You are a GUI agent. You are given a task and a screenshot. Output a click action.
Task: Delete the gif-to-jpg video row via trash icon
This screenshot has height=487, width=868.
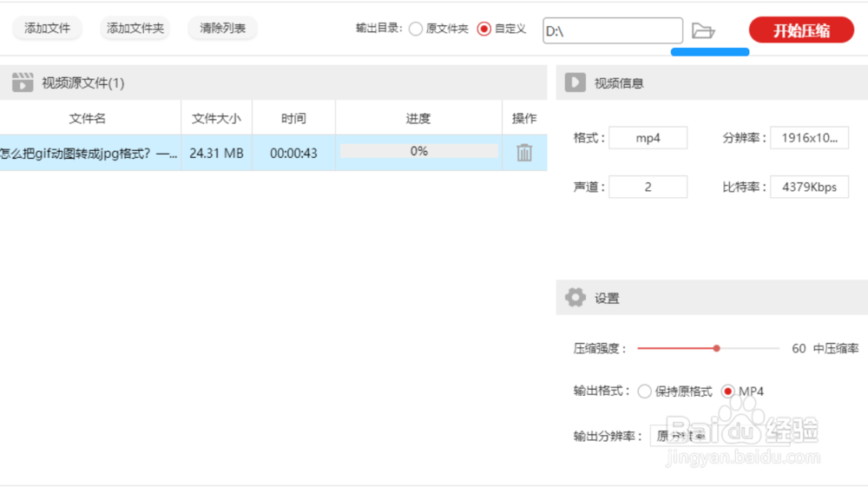click(524, 153)
